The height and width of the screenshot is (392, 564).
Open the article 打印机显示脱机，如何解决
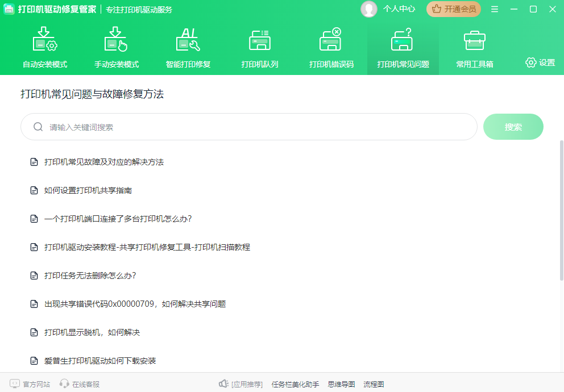coord(89,332)
